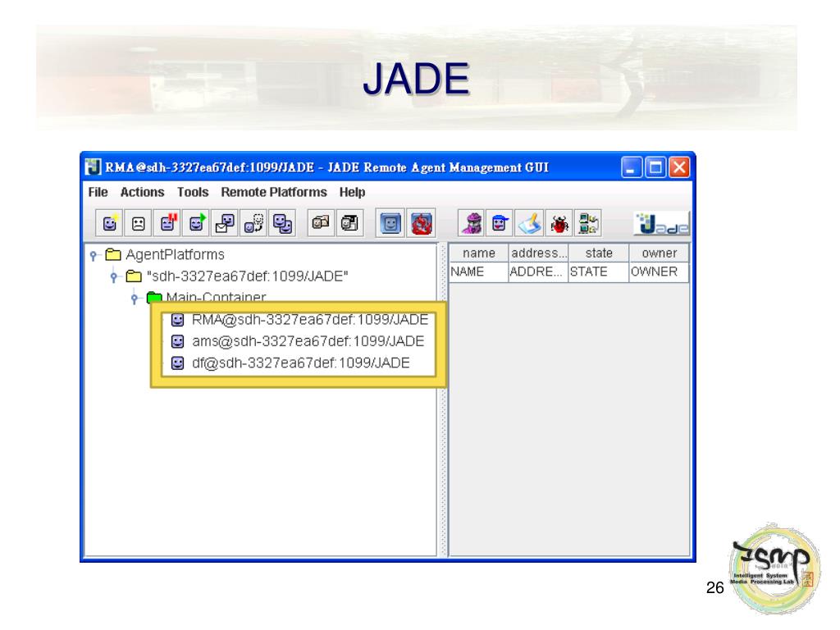Click the "state" column header
Image resolution: width=840 pixels, height=630 pixels.
pos(598,253)
